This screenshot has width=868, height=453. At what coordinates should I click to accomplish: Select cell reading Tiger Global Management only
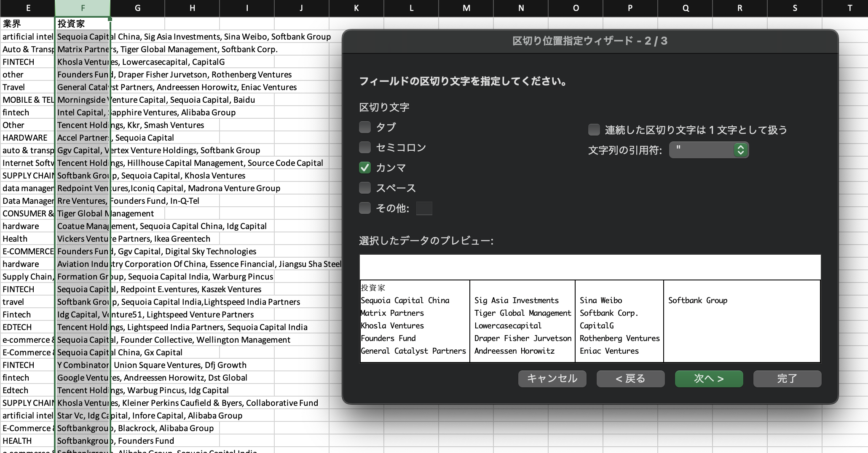pos(83,213)
